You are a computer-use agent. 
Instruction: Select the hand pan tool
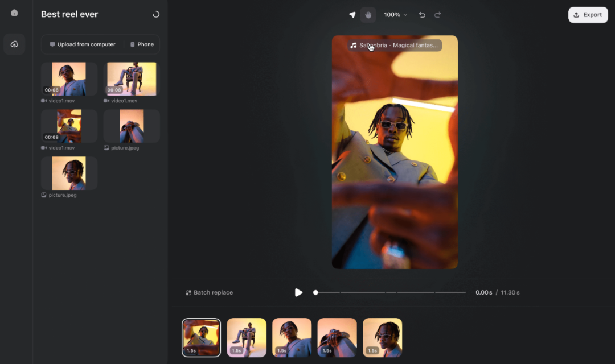coord(368,15)
